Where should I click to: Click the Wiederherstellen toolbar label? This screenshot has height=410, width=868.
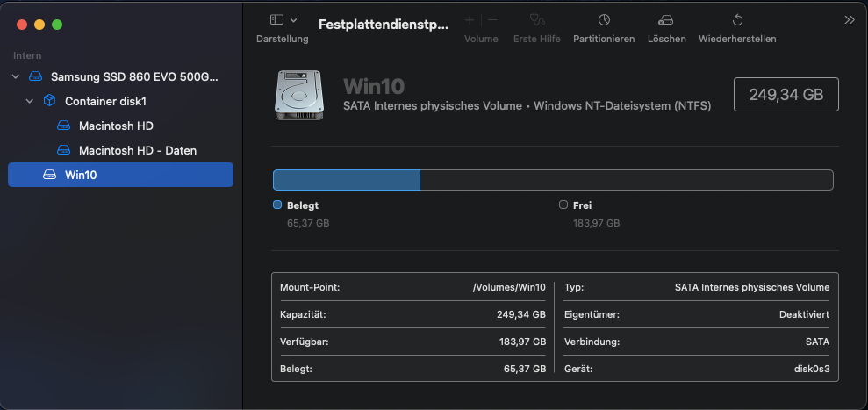pyautogui.click(x=737, y=39)
